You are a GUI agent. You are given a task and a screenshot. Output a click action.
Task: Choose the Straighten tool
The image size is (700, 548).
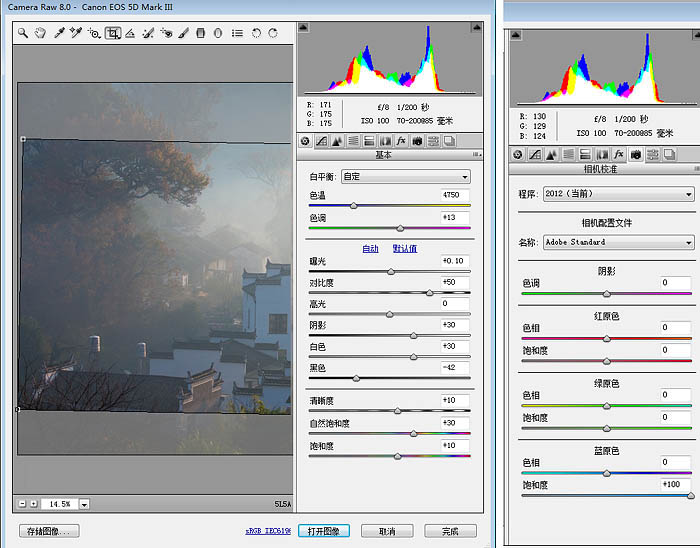point(130,33)
